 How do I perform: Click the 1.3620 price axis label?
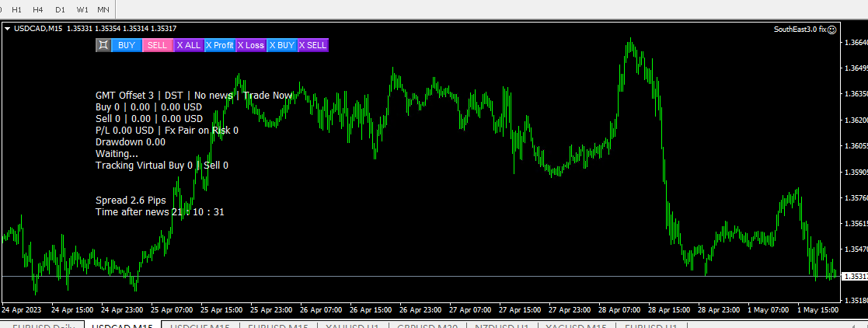pos(856,120)
